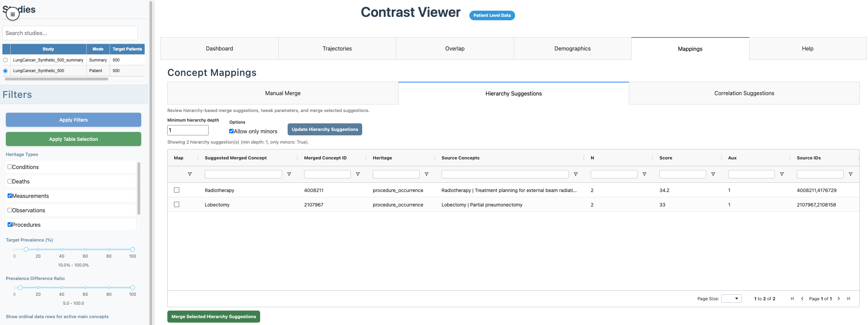Click Update Hierarchy Suggestions button

click(x=325, y=129)
